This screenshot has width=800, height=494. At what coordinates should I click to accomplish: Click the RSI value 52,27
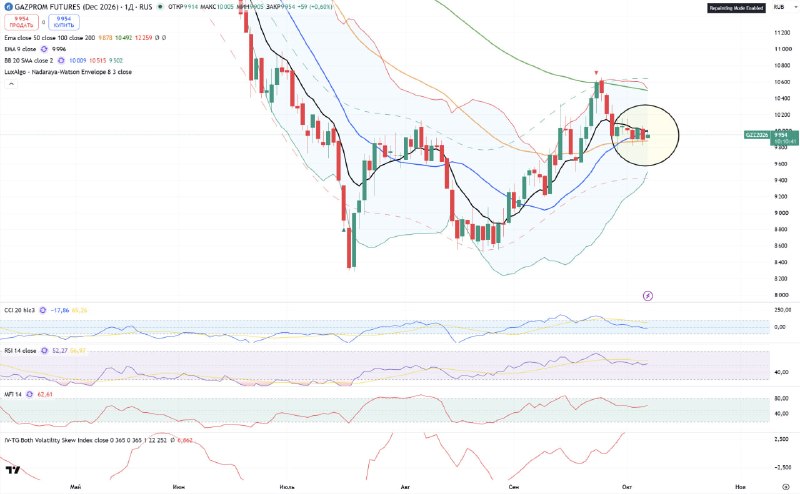[x=60, y=351]
